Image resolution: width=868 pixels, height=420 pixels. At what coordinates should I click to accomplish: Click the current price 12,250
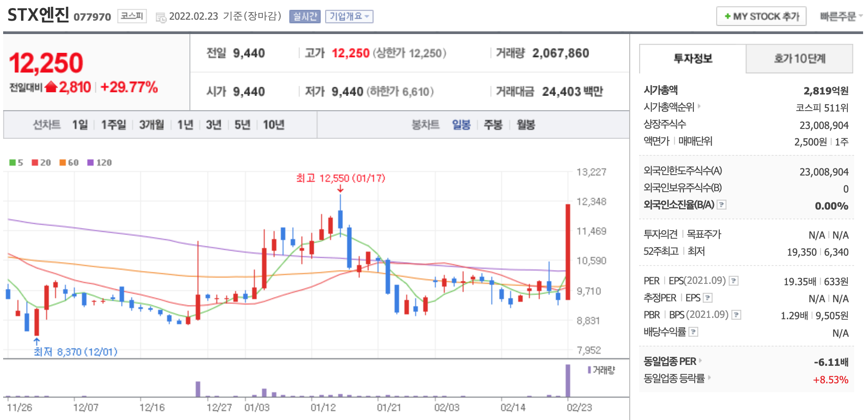click(x=46, y=63)
